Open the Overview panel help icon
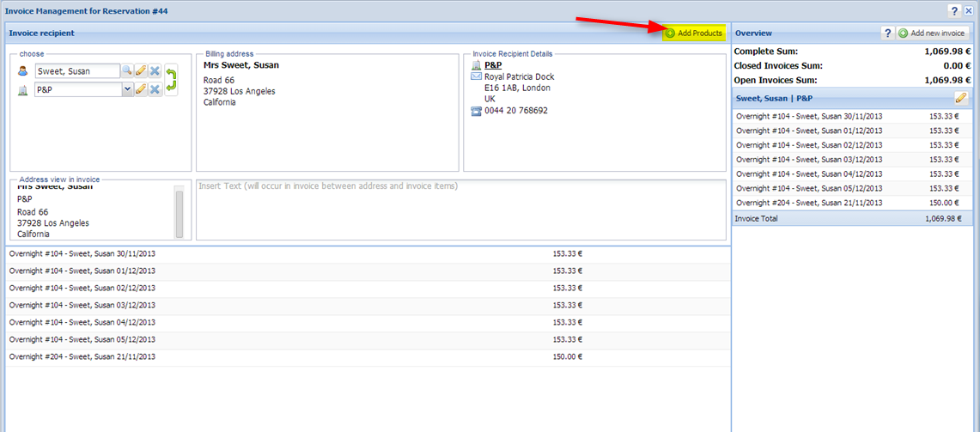The image size is (980, 432). pyautogui.click(x=887, y=33)
